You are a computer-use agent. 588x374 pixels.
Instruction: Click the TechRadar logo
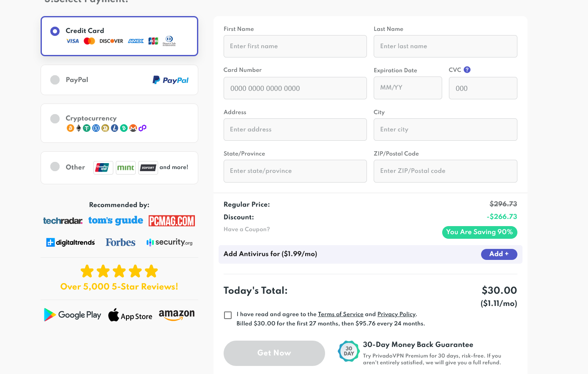tap(63, 221)
